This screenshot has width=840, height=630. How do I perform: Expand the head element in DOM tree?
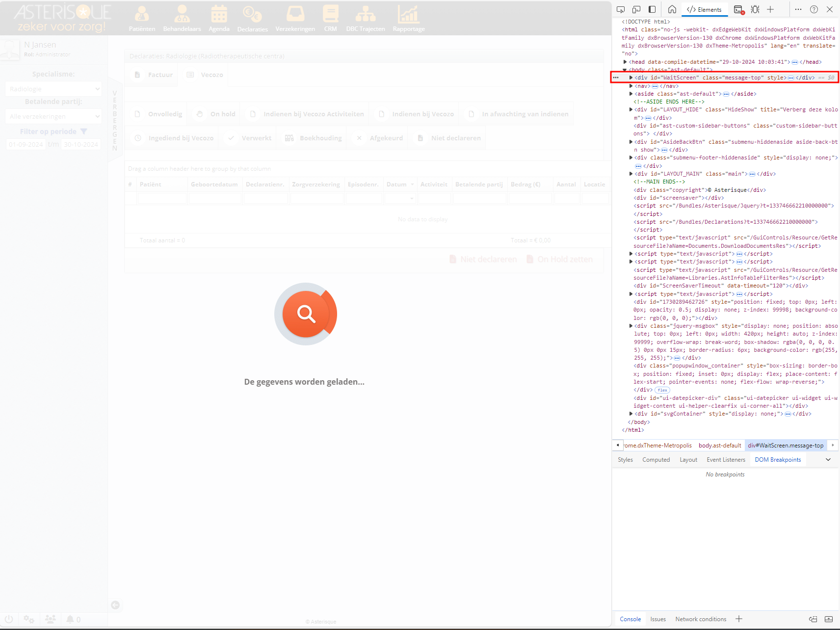(625, 62)
